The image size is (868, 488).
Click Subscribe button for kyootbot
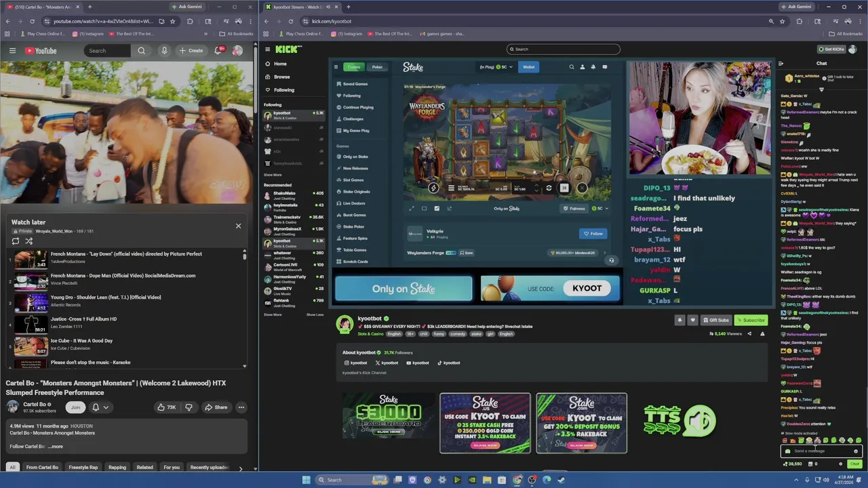751,320
